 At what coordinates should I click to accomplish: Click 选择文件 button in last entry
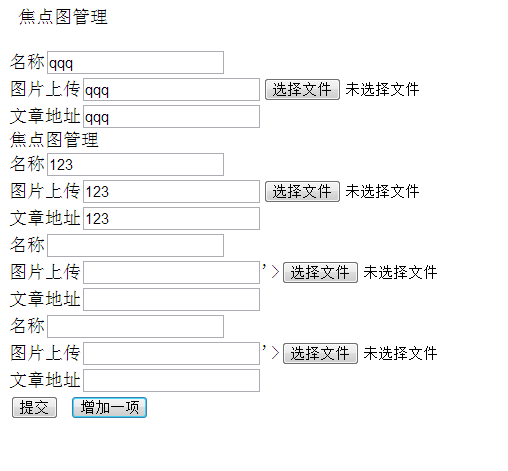320,353
